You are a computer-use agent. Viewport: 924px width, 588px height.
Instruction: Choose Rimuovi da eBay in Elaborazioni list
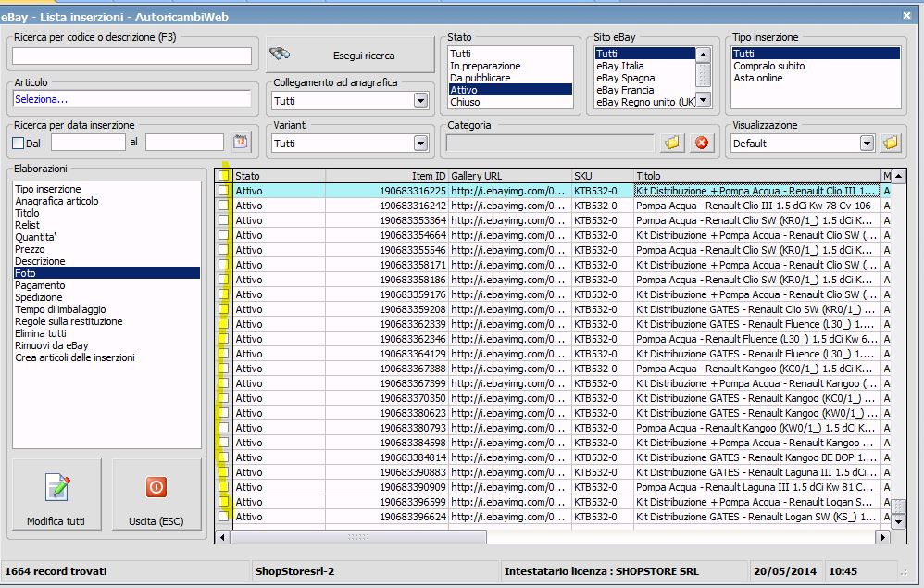pos(52,345)
